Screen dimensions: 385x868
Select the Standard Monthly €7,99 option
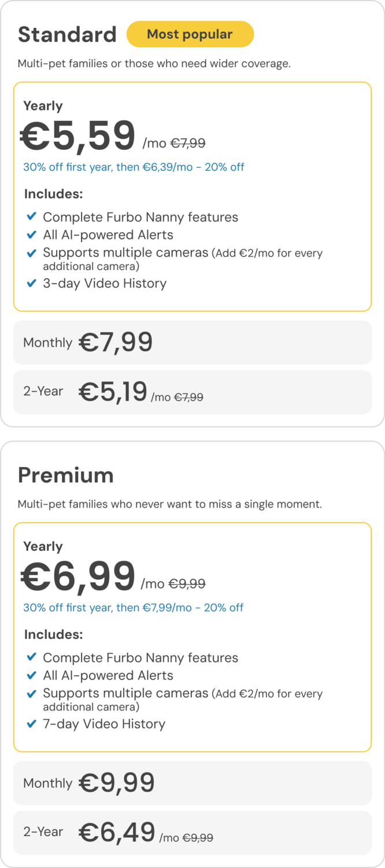pos(192,343)
